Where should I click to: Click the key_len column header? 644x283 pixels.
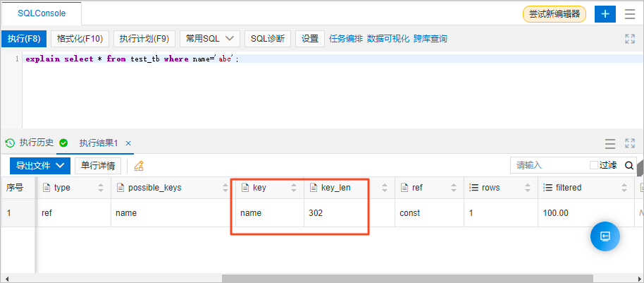[349, 188]
